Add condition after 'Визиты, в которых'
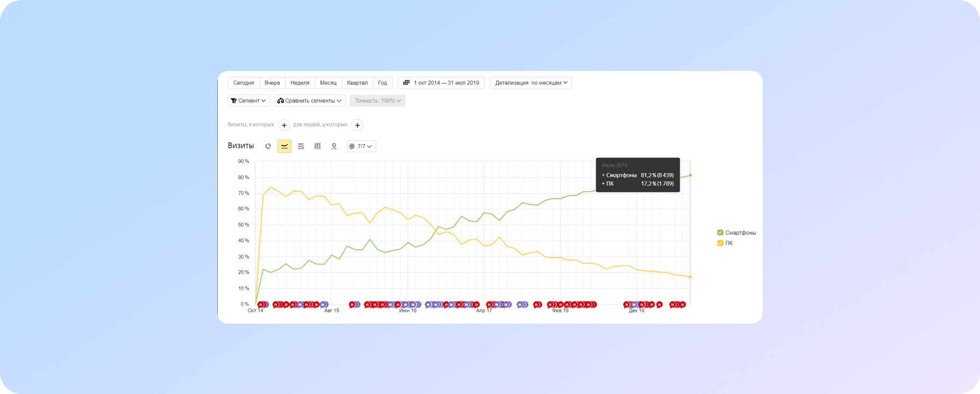 [284, 125]
